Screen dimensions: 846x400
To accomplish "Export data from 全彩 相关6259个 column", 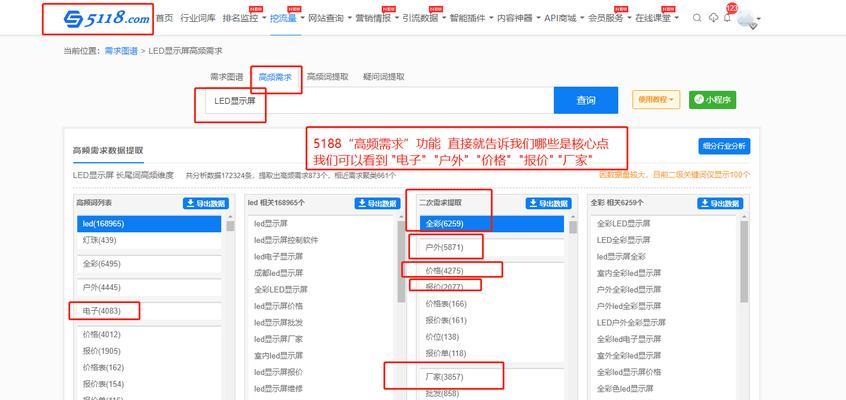I will (x=720, y=204).
